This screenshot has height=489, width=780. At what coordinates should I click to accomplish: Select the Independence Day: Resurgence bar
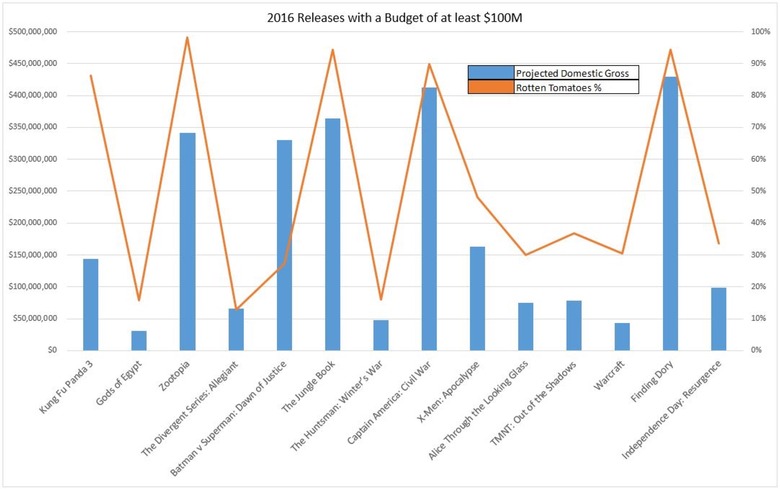point(718,319)
